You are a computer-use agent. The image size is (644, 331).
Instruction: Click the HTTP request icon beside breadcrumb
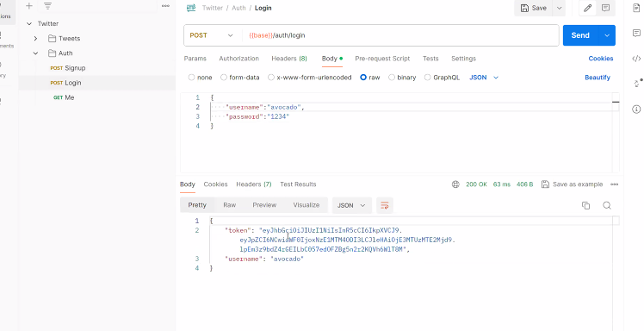191,8
